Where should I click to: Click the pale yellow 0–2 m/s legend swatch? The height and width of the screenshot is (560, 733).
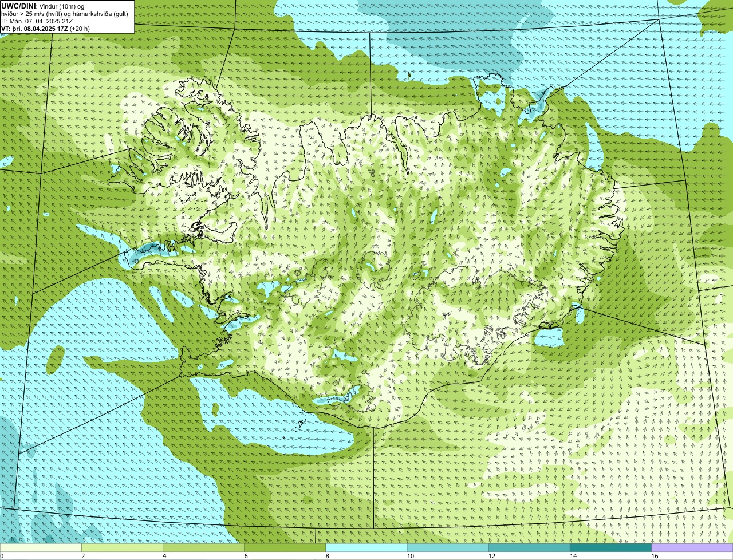(41, 547)
